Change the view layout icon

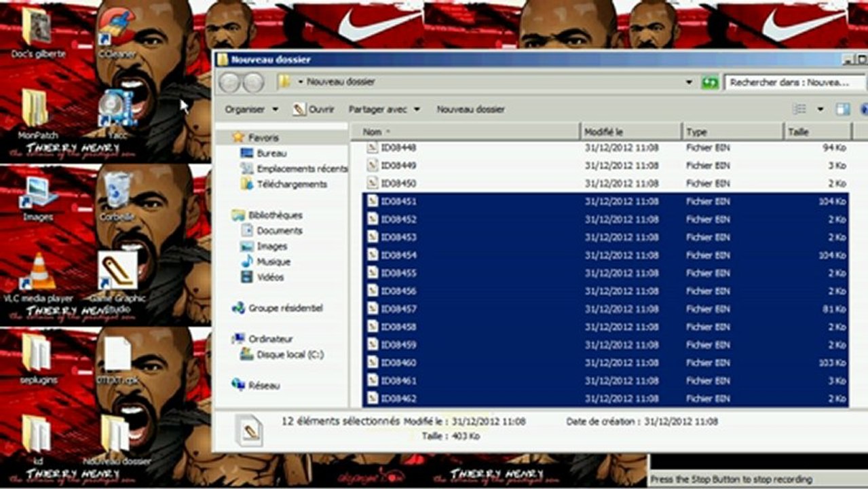800,109
